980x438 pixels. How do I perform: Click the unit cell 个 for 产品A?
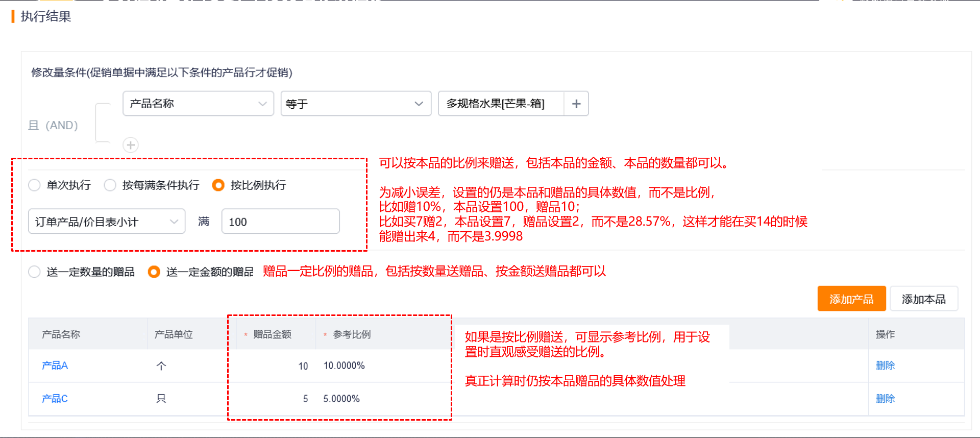(x=161, y=366)
